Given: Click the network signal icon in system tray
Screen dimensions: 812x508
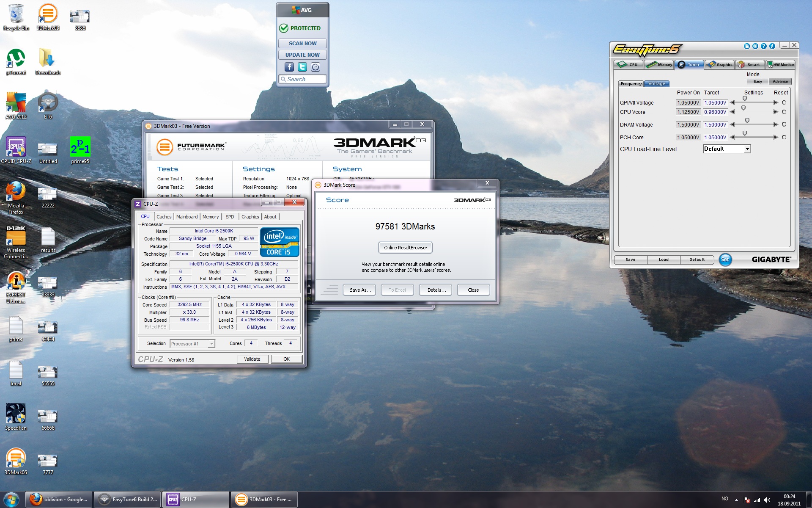Looking at the screenshot, I should (x=757, y=500).
